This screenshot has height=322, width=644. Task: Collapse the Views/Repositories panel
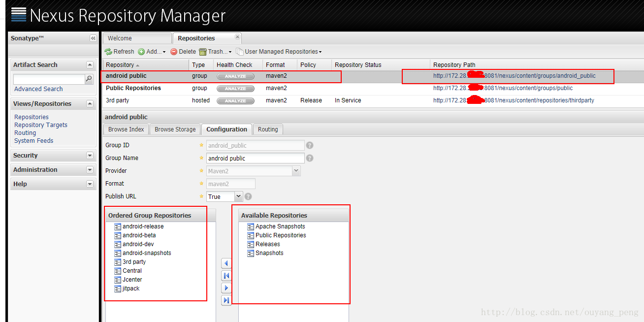(90, 104)
